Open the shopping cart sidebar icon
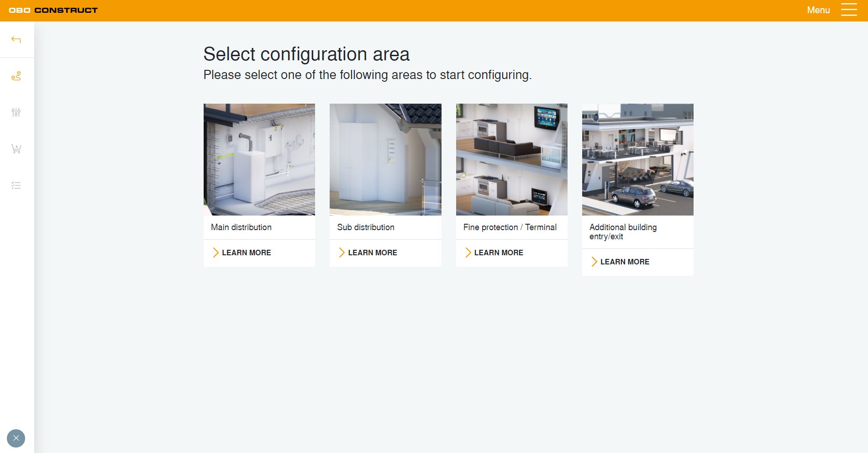This screenshot has width=868, height=453. pyautogui.click(x=16, y=149)
